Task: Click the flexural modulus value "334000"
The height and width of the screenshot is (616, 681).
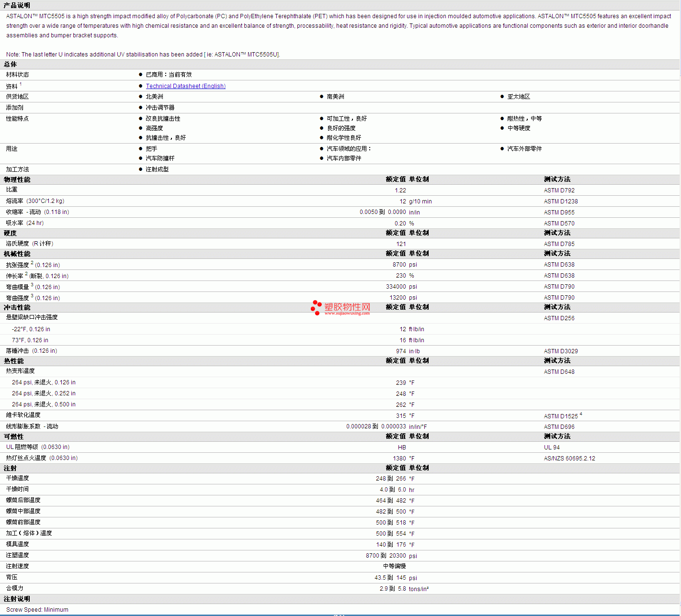Action: coord(396,287)
